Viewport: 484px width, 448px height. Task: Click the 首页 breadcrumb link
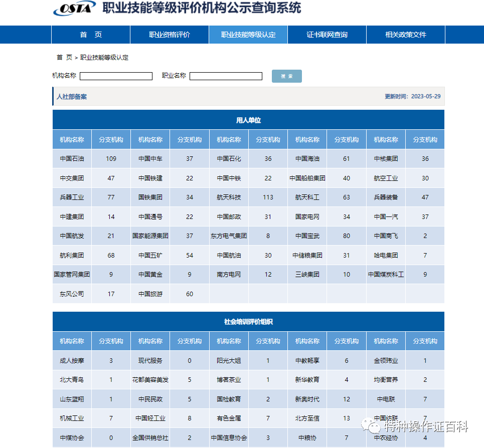click(x=64, y=57)
